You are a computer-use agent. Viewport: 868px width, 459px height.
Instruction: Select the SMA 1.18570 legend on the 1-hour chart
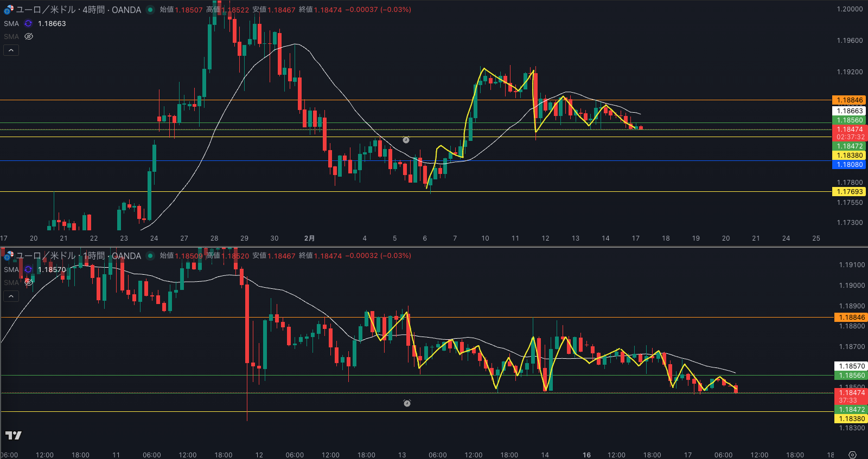[x=52, y=269]
